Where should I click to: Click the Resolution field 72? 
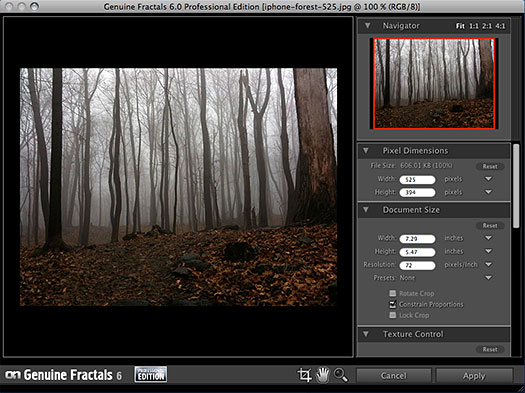coord(417,265)
